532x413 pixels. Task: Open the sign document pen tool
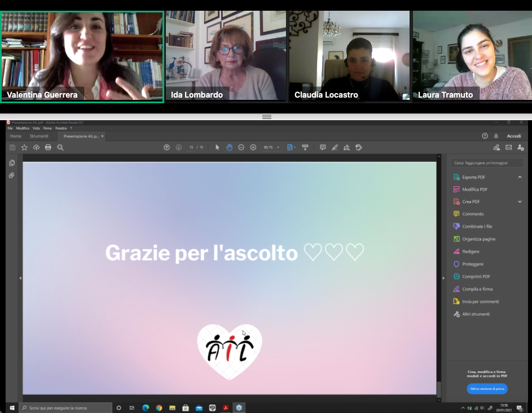347,147
